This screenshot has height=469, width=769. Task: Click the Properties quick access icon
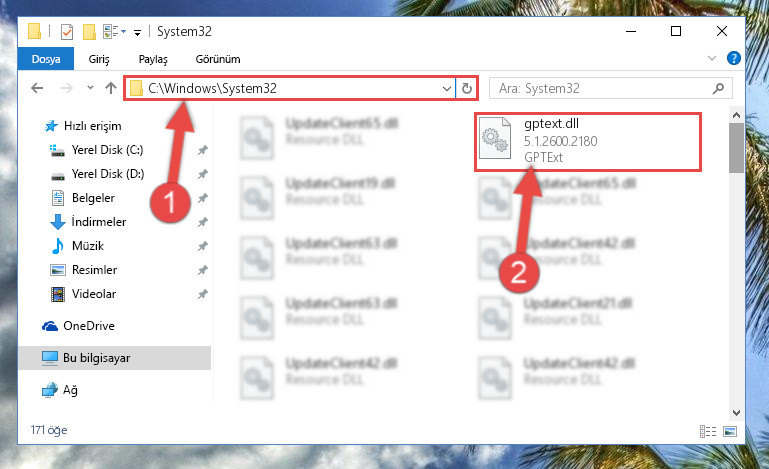point(67,32)
